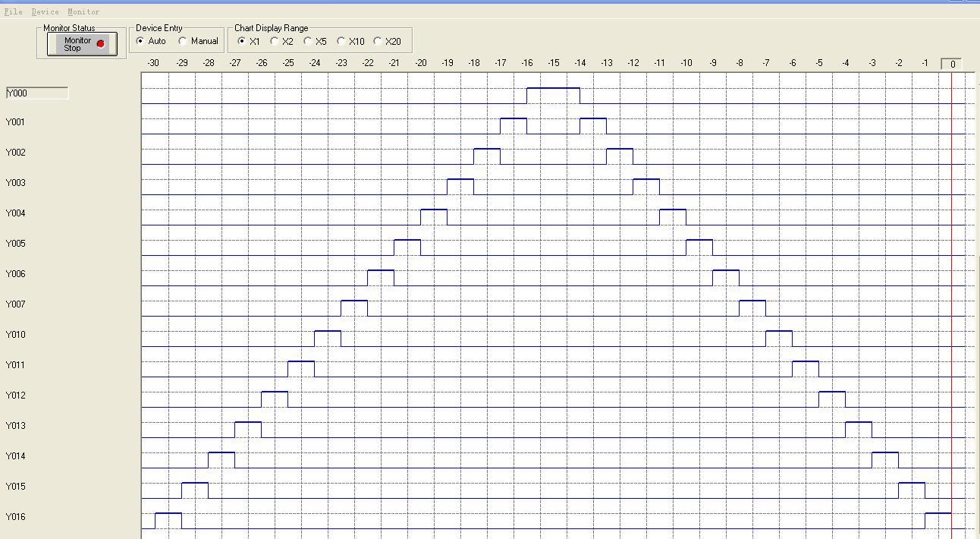Choose X10 chart display range
Screen dimensions: 980x539
(x=341, y=41)
